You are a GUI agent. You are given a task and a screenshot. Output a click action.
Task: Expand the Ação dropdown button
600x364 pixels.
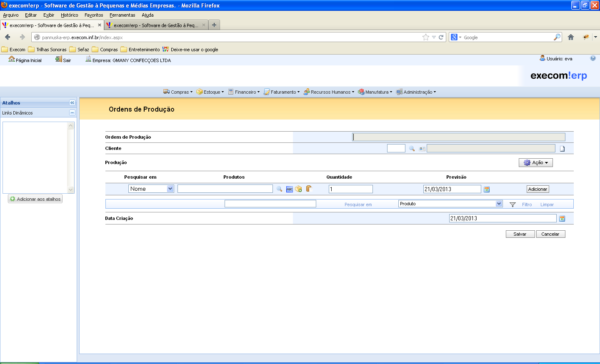click(x=536, y=162)
